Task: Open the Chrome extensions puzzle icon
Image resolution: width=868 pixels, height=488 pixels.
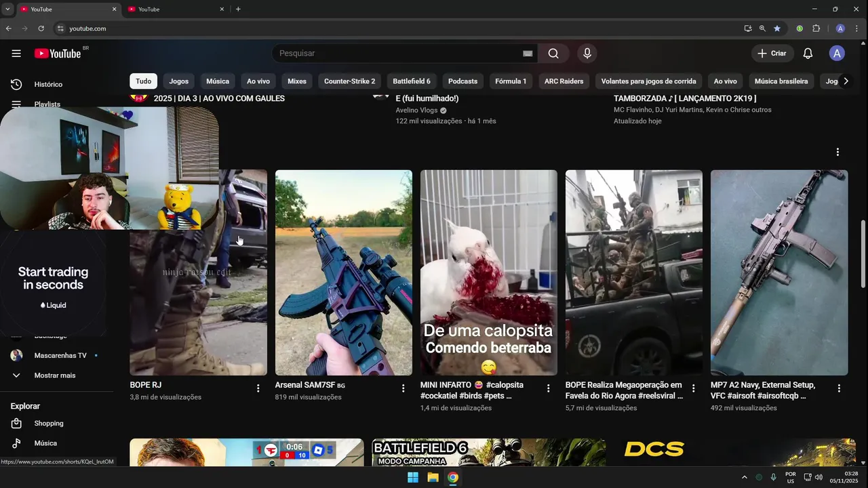Action: [x=816, y=28]
